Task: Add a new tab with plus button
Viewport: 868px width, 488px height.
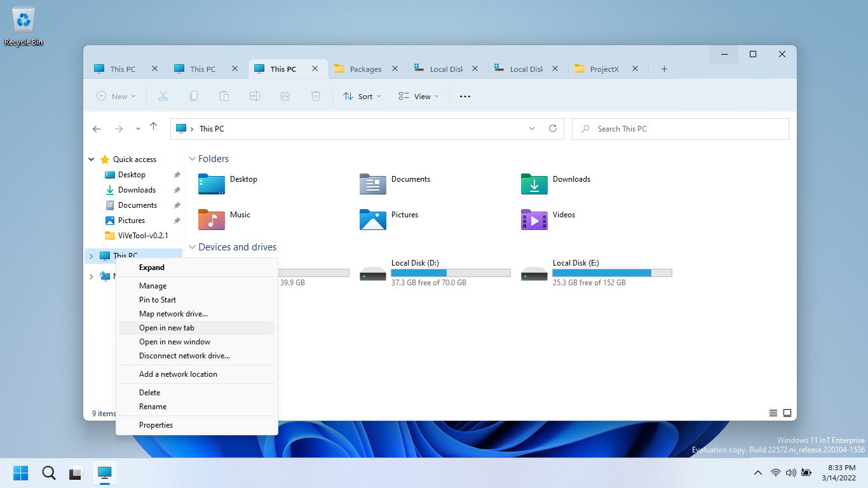Action: point(664,69)
